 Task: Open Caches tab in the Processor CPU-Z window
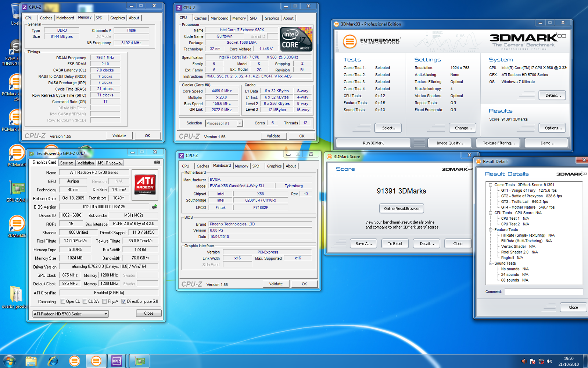pyautogui.click(x=200, y=18)
